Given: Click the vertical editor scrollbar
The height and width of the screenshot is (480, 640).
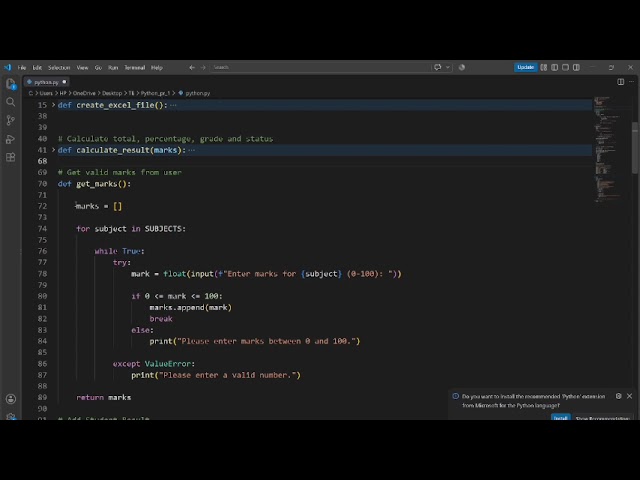Looking at the screenshot, I should coord(635,147).
